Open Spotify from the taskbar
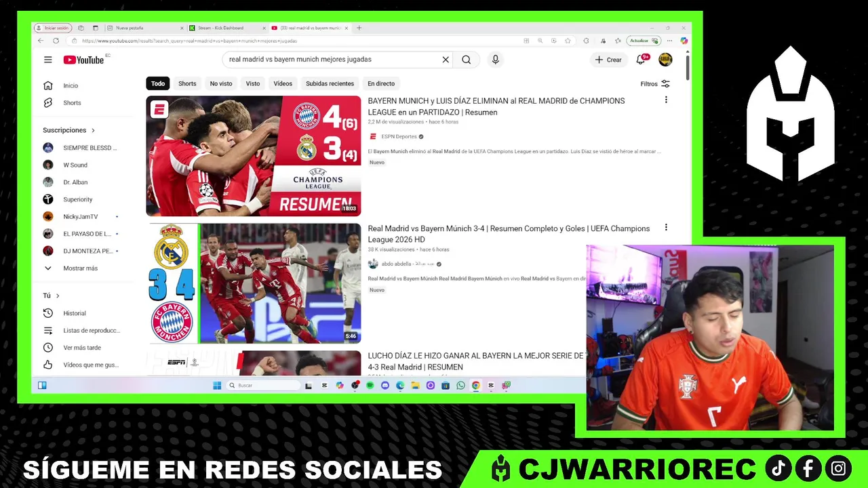The height and width of the screenshot is (488, 868). point(370,386)
